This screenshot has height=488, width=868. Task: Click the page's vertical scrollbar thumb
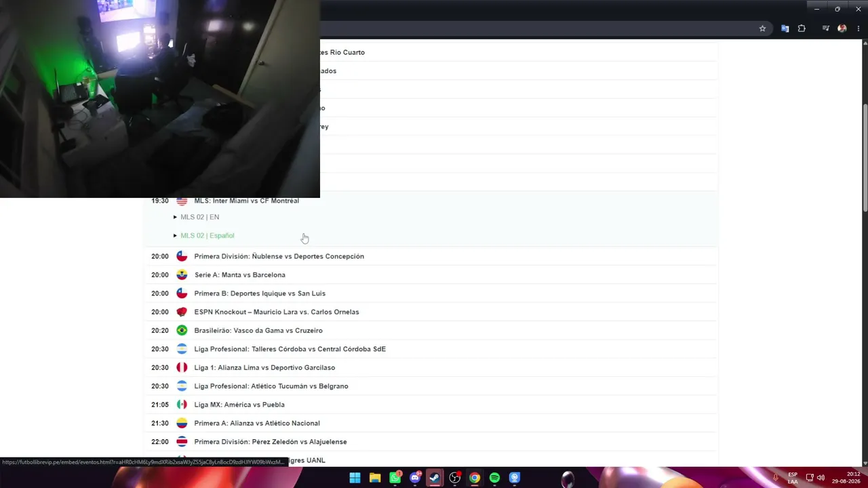click(865, 157)
